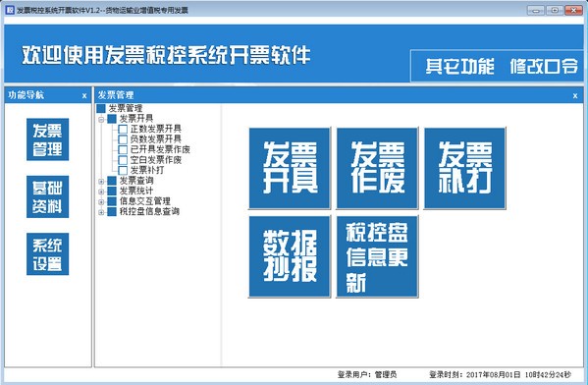Viewport: 588px width, 385px height.
Task: Open the 发票补打 large tile
Action: click(x=465, y=168)
